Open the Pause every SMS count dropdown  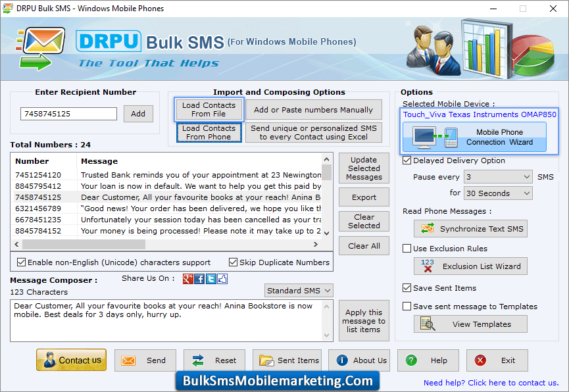coord(498,177)
